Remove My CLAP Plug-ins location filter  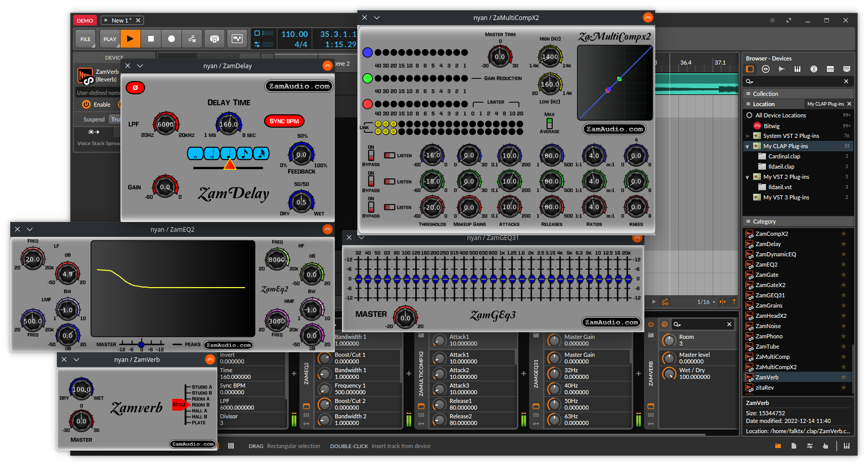pyautogui.click(x=849, y=104)
